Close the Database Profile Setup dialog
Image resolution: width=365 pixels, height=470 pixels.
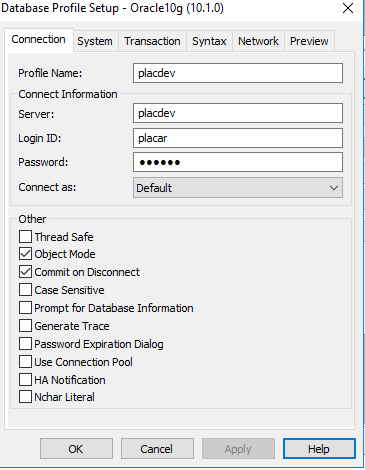click(x=348, y=8)
